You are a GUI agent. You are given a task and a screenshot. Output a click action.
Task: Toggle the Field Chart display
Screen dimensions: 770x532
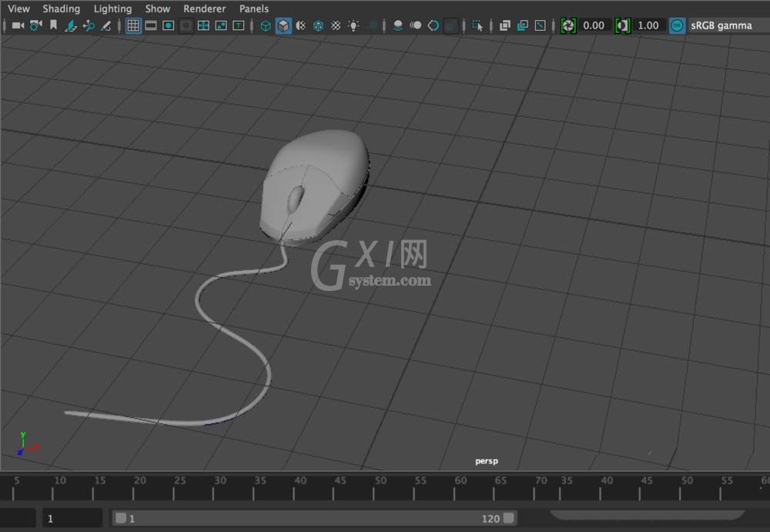203,25
